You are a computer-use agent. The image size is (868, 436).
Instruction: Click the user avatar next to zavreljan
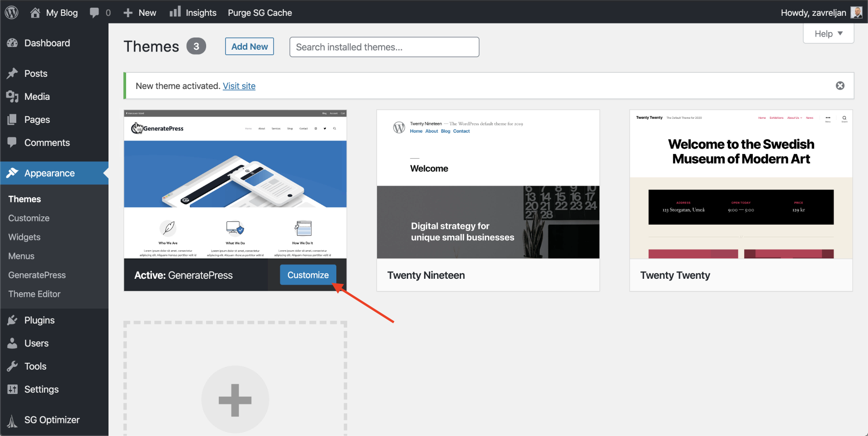coord(856,12)
